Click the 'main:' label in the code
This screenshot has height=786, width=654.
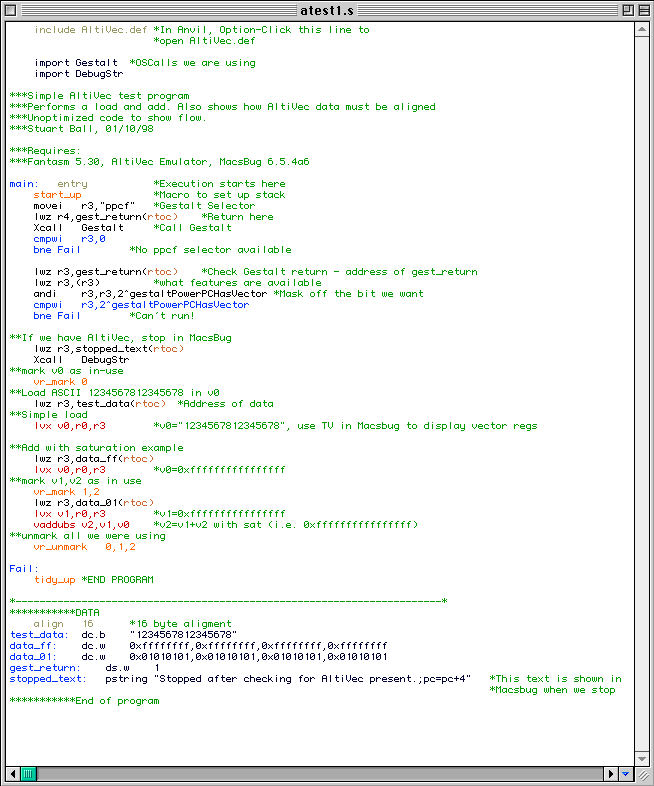(24, 184)
